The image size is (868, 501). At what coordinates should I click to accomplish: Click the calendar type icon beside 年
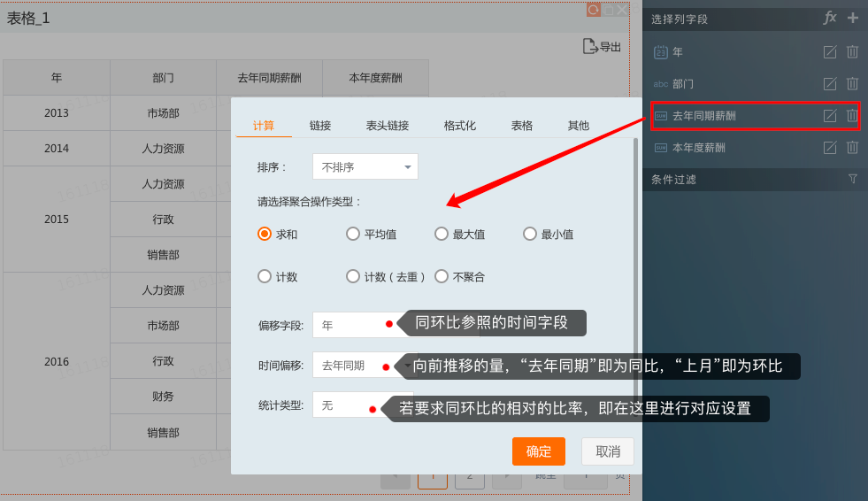point(660,52)
